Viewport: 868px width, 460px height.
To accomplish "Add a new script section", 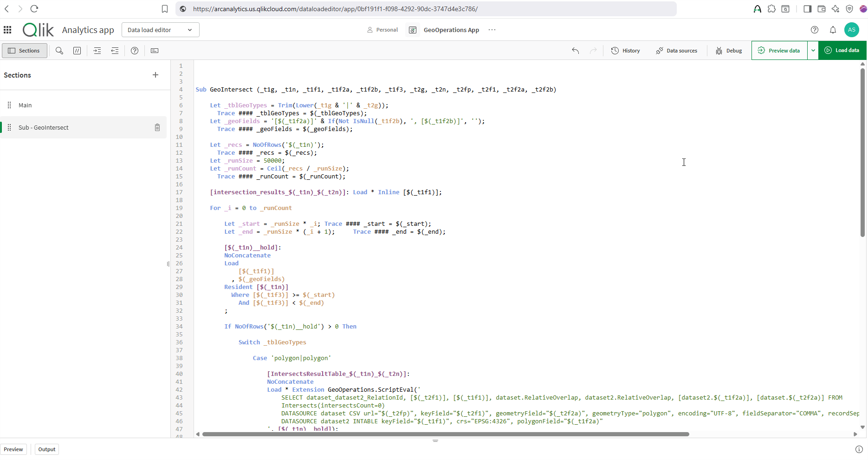I will coord(155,75).
